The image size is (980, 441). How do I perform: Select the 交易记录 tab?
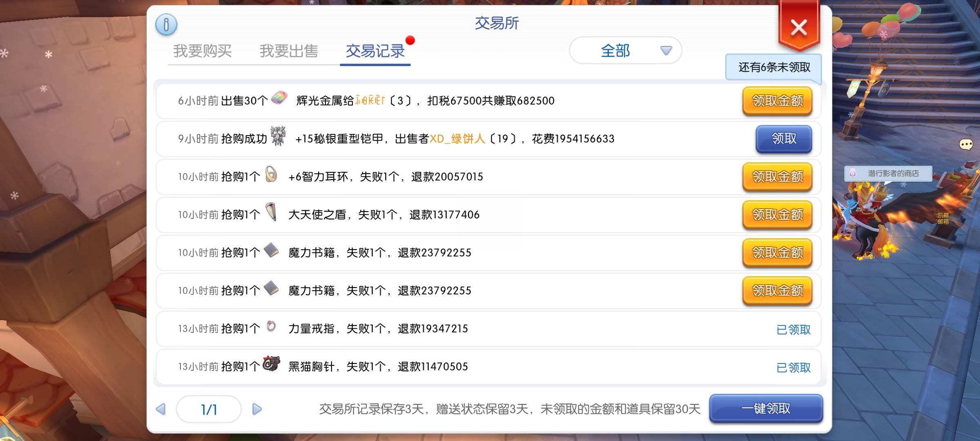tap(375, 51)
